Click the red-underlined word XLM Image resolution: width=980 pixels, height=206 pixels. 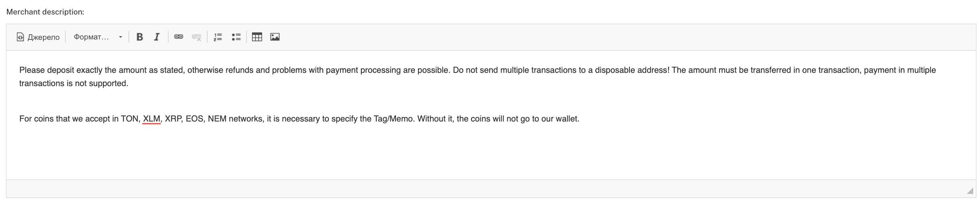(x=152, y=119)
